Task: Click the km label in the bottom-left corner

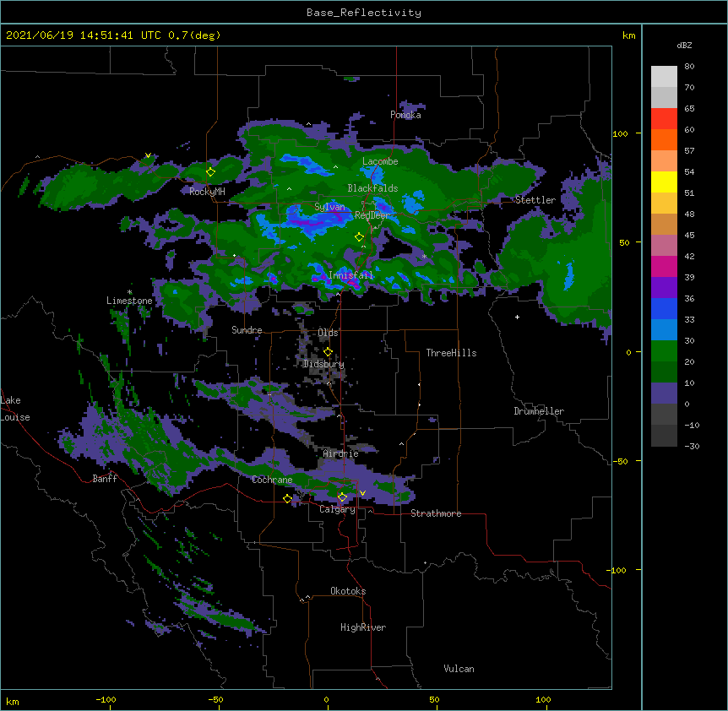Action: 13,701
